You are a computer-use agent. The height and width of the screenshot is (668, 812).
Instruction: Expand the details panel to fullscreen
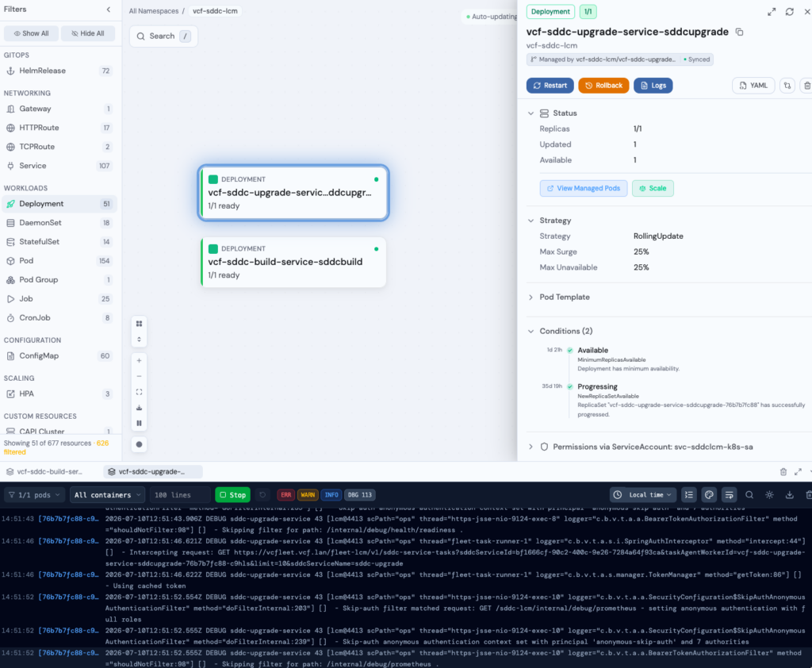tap(772, 11)
